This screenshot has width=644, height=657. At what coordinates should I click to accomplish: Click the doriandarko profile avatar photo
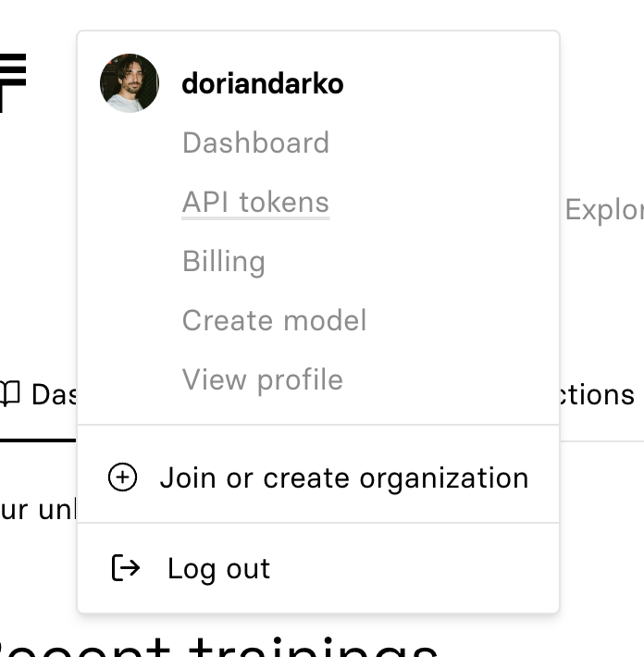pyautogui.click(x=130, y=83)
